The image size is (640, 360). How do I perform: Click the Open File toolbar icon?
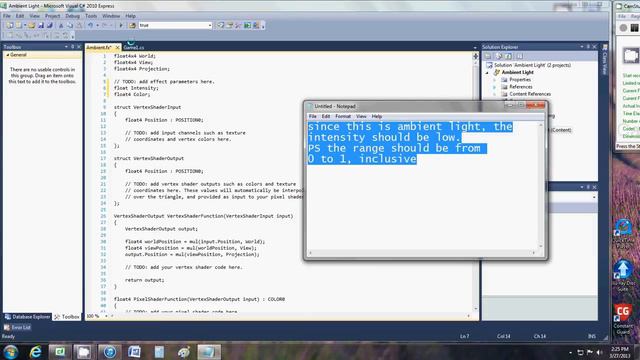pyautogui.click(x=31, y=25)
